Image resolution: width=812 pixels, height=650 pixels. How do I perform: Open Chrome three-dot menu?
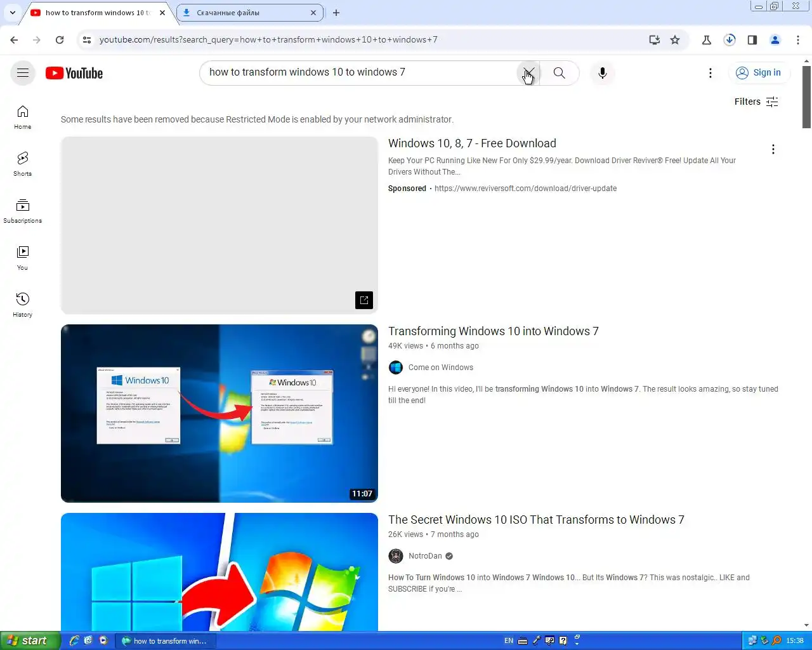(x=798, y=40)
